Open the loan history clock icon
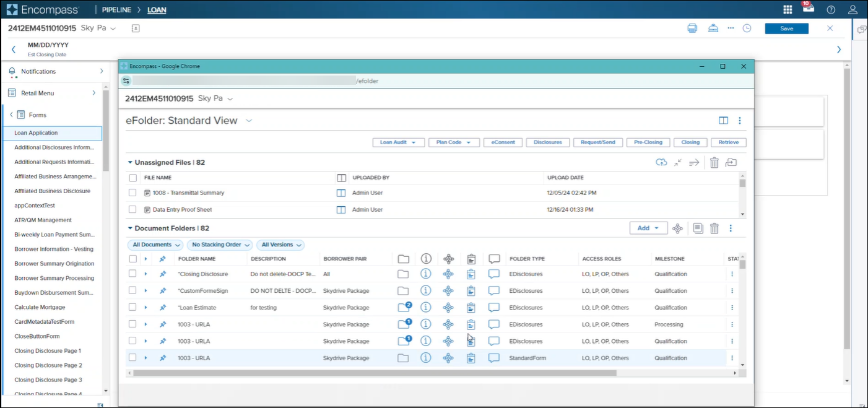Viewport: 868px width, 408px height. [747, 28]
